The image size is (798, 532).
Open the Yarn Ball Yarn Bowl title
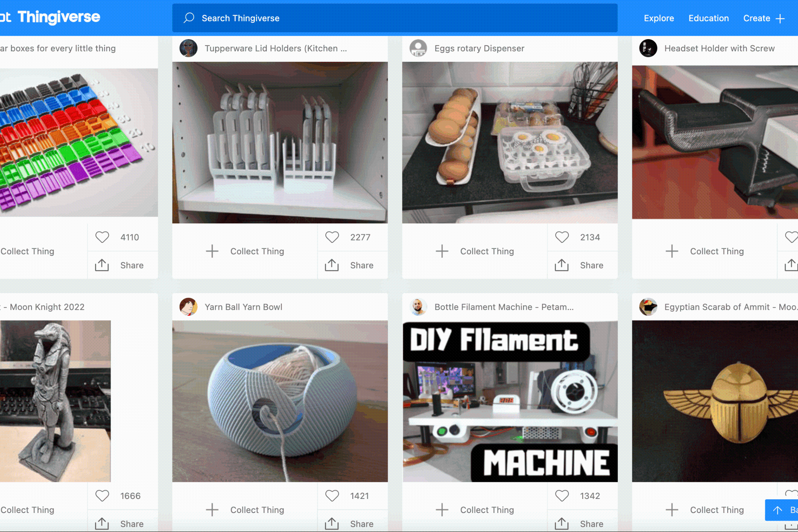244,307
